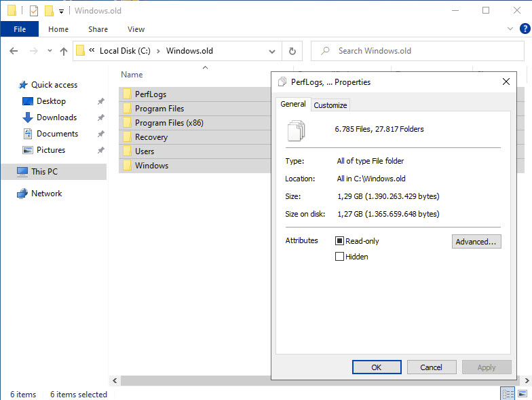
Task: Enable the Hidden attribute checkbox
Action: click(x=339, y=257)
